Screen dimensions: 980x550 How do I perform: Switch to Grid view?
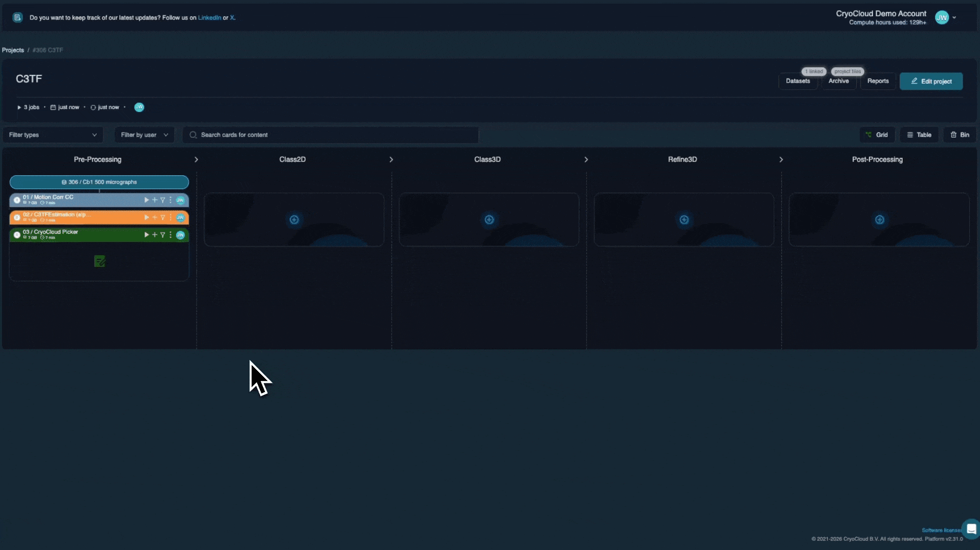(877, 135)
